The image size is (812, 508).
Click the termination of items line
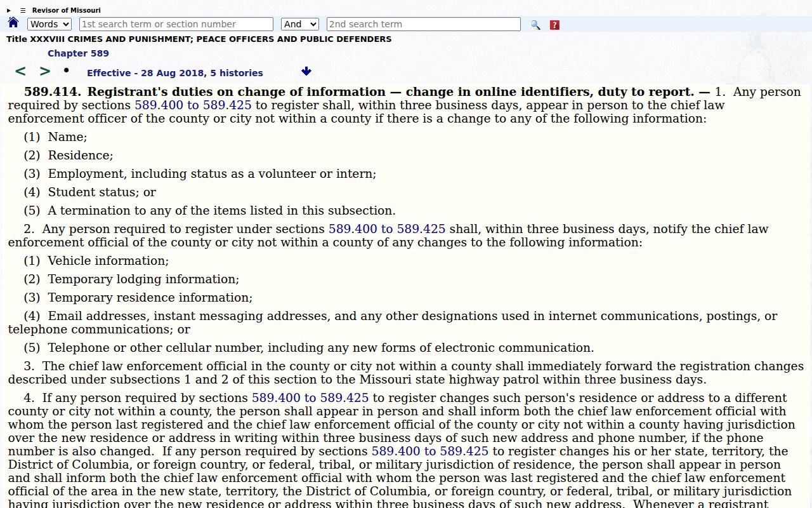(x=209, y=211)
